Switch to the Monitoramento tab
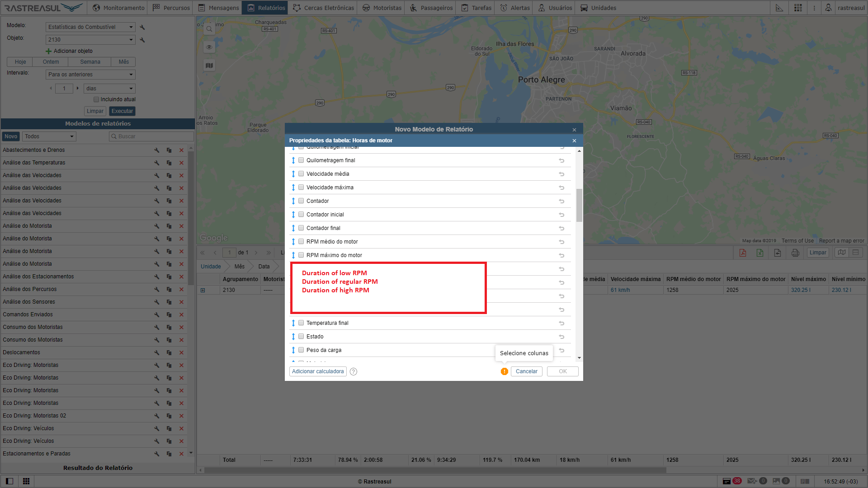Image resolution: width=868 pixels, height=488 pixels. pyautogui.click(x=118, y=8)
